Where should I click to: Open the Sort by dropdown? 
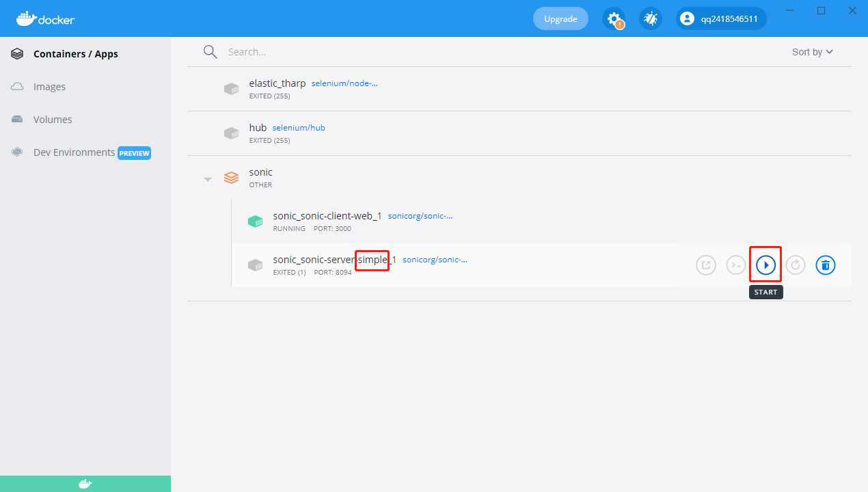coord(813,52)
